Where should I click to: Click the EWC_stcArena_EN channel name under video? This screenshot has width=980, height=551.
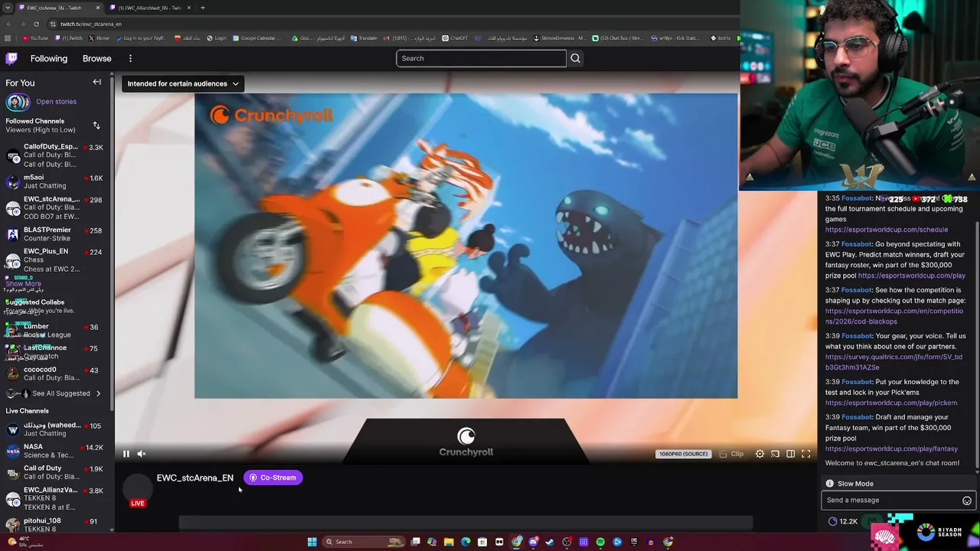tap(195, 478)
